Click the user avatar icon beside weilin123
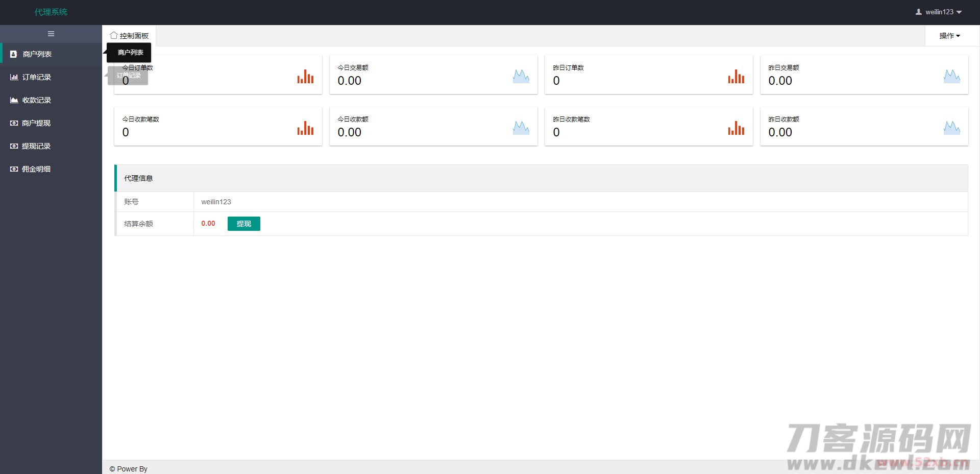The height and width of the screenshot is (474, 980). click(919, 12)
